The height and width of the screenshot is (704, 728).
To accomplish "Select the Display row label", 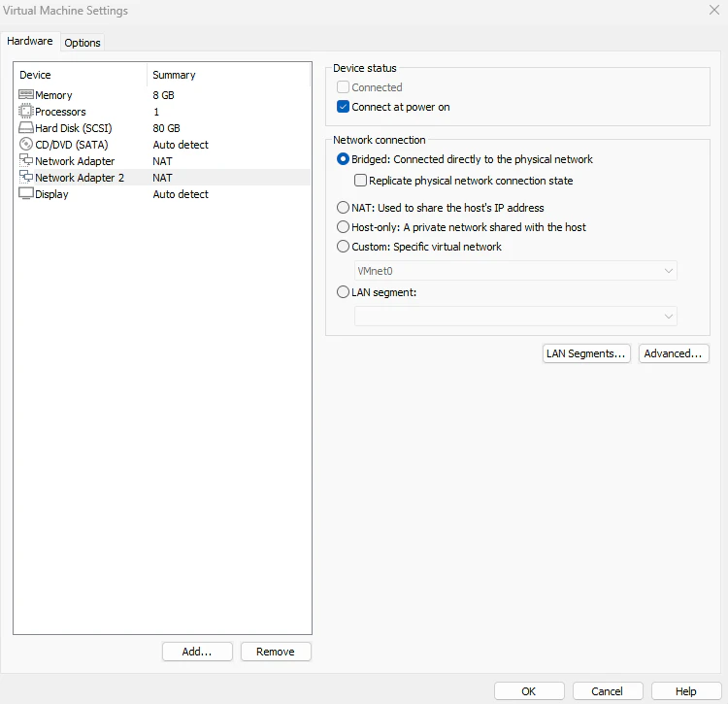I will 51,194.
